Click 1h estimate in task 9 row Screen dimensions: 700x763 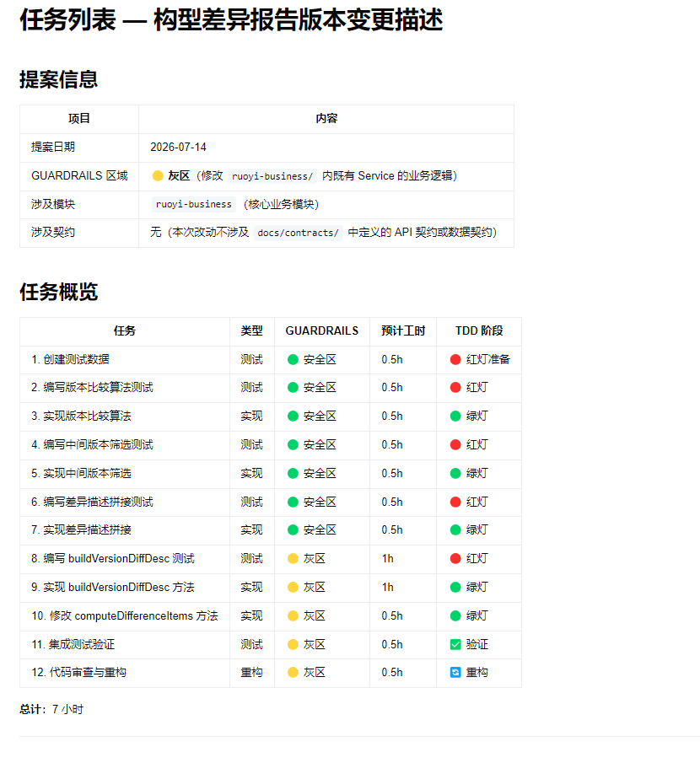(387, 588)
